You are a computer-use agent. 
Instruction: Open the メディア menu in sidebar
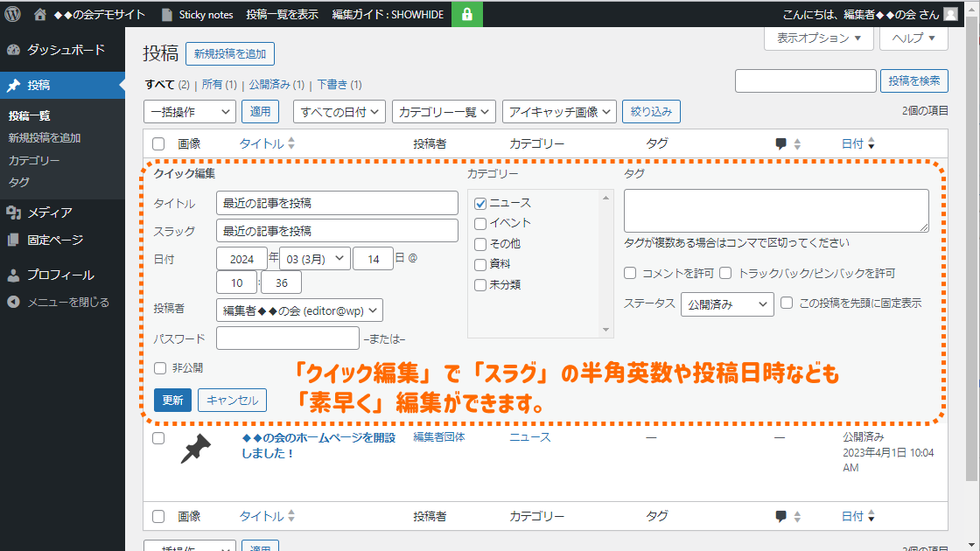[49, 212]
